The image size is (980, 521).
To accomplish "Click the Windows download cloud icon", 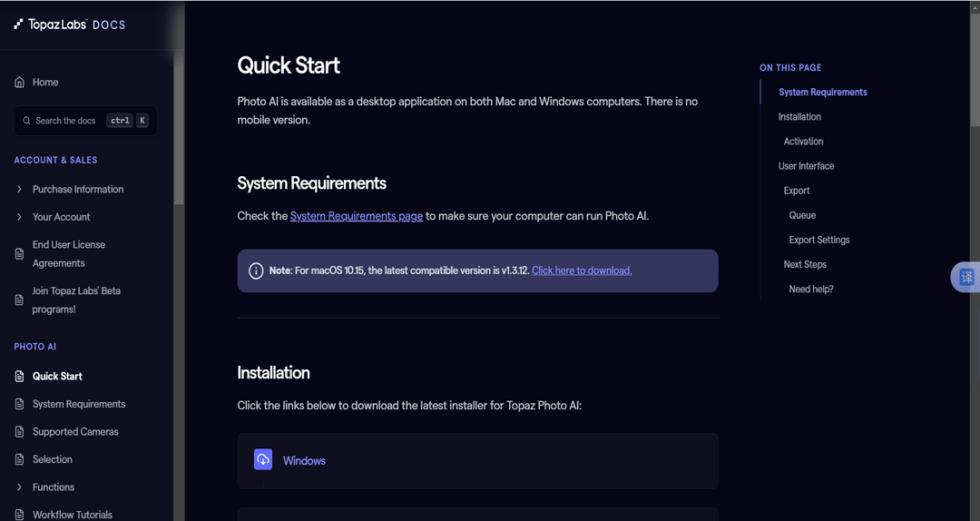I will tap(263, 460).
